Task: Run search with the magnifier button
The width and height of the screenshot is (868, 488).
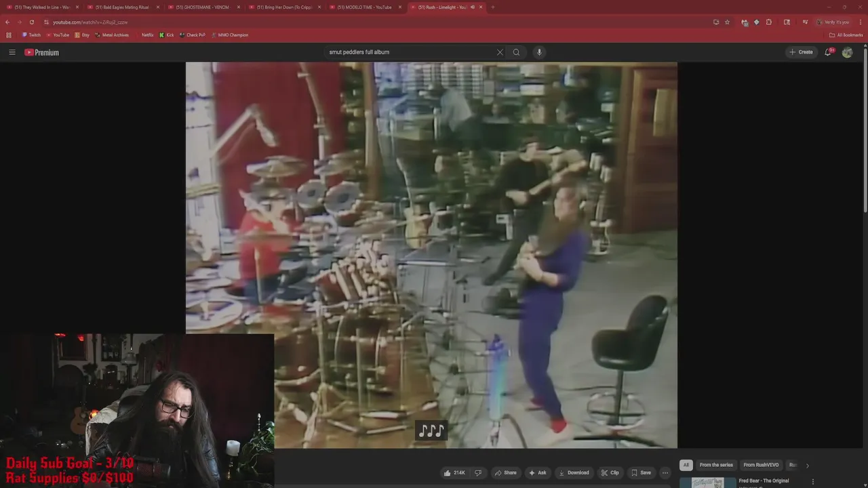Action: [x=516, y=52]
